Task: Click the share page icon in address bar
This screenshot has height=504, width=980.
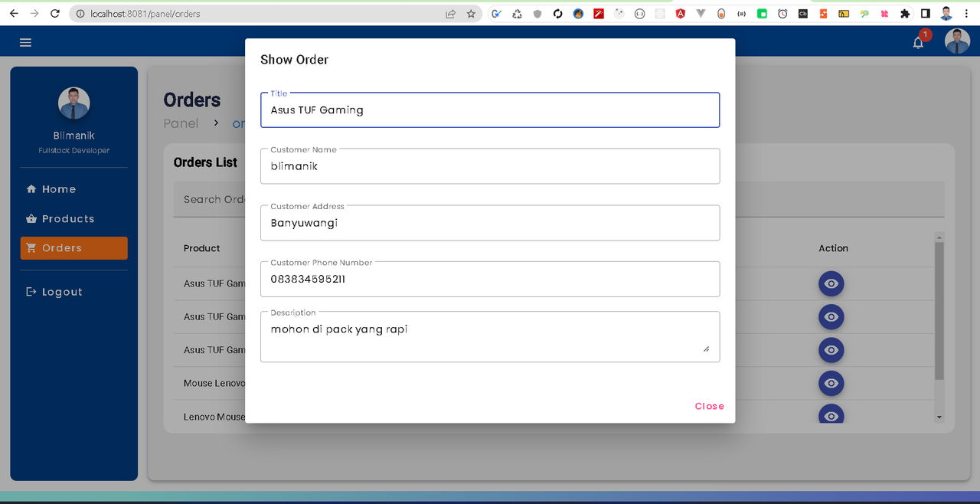Action: [x=450, y=14]
